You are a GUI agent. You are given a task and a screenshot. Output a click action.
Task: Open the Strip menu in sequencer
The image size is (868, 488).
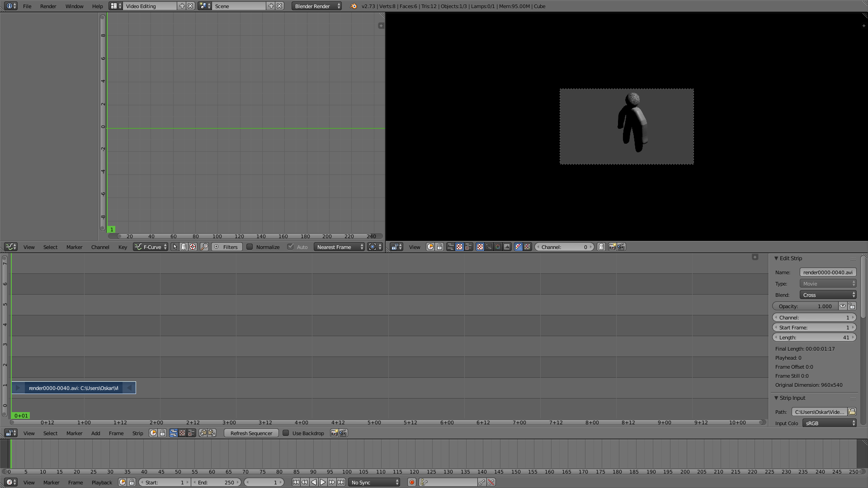click(x=137, y=433)
